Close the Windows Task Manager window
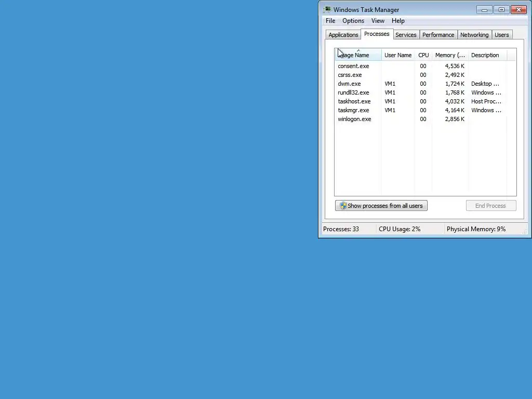The image size is (532, 399). pyautogui.click(x=518, y=10)
